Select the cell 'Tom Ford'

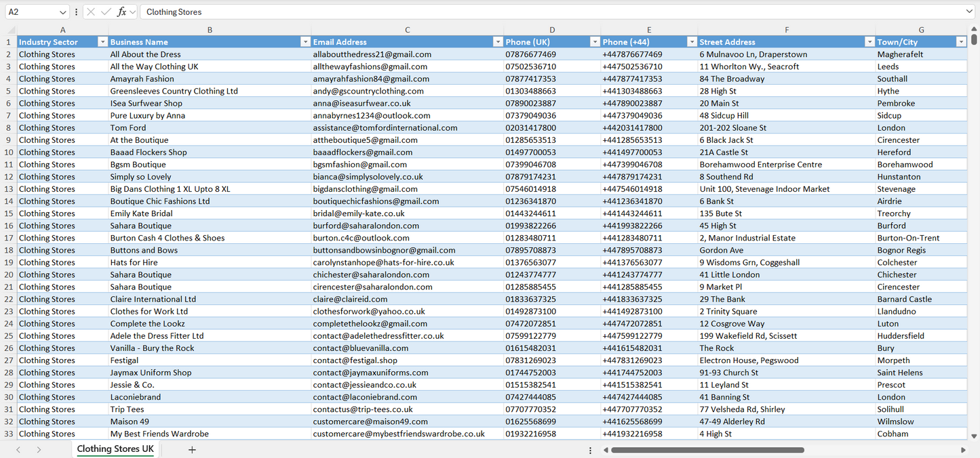[x=210, y=127]
